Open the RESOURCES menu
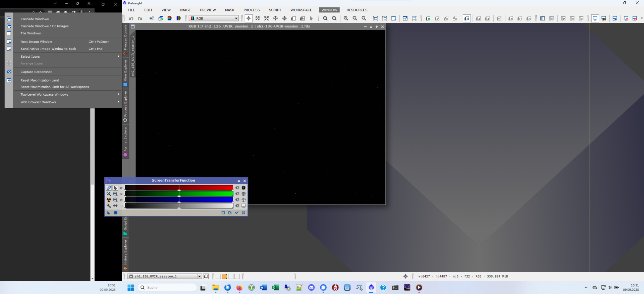Screen dimensions: 644x294 click(x=357, y=10)
